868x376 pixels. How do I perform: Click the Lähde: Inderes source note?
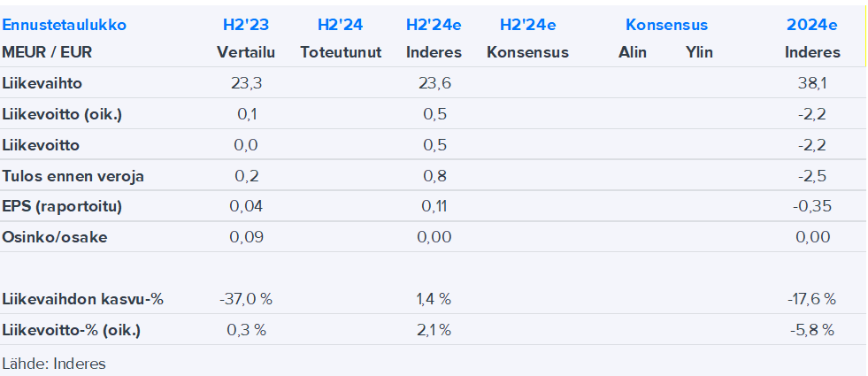(54, 363)
